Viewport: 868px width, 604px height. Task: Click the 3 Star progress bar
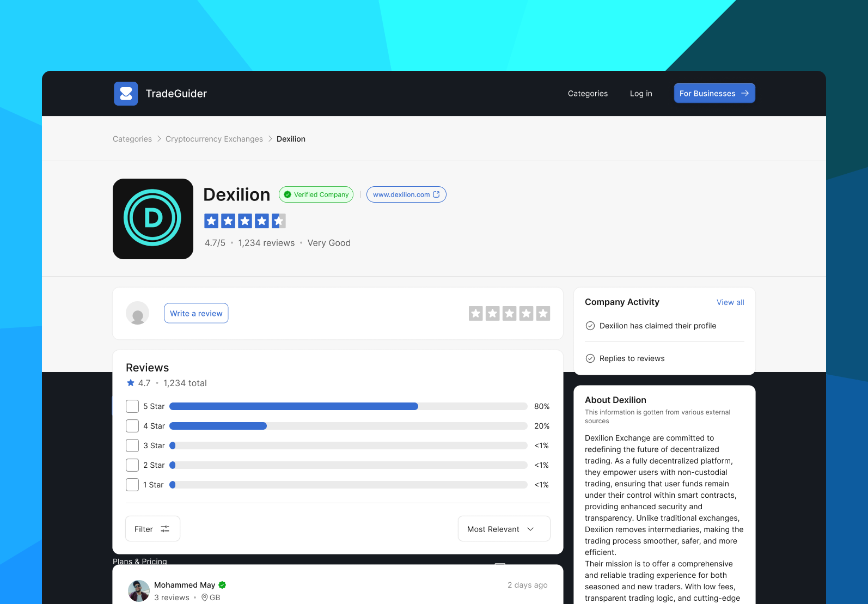[x=349, y=446]
